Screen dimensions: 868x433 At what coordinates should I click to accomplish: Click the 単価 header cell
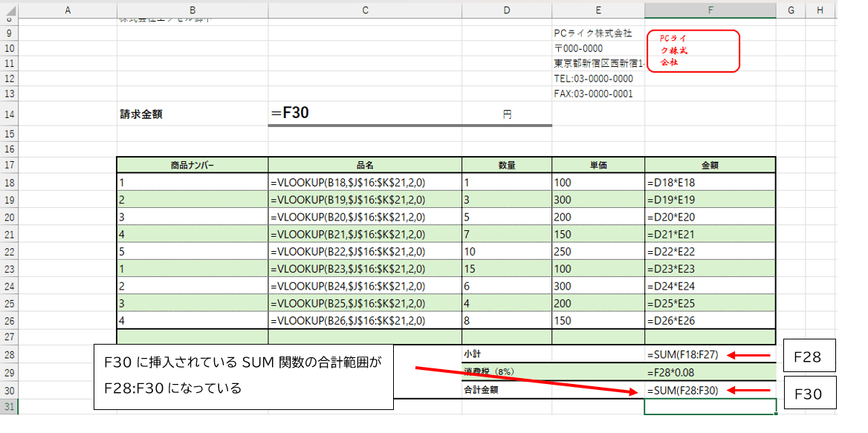pyautogui.click(x=598, y=165)
